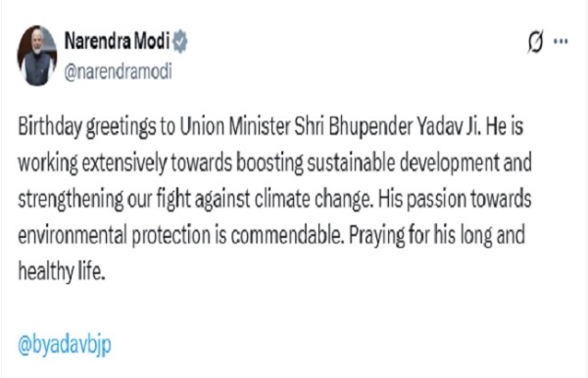Open the @byadavbjp mention link

pos(65,345)
